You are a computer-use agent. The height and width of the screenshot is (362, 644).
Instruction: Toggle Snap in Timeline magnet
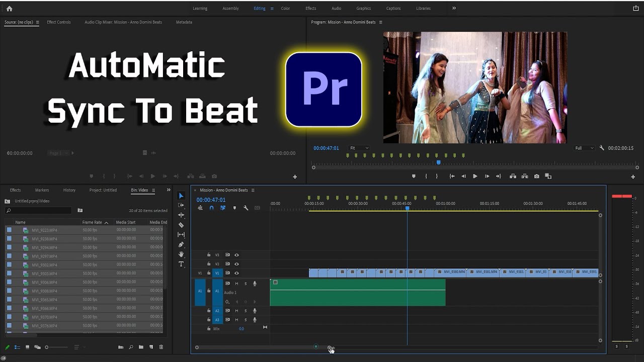211,208
